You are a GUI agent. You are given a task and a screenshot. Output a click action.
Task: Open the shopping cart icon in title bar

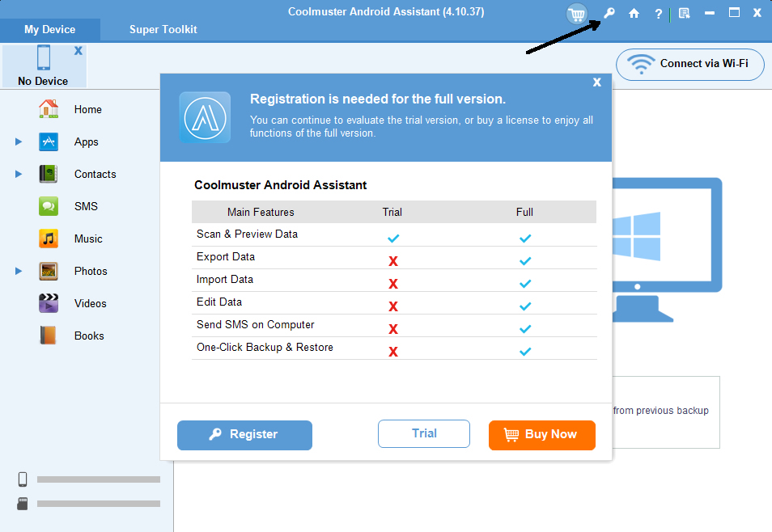[576, 14]
